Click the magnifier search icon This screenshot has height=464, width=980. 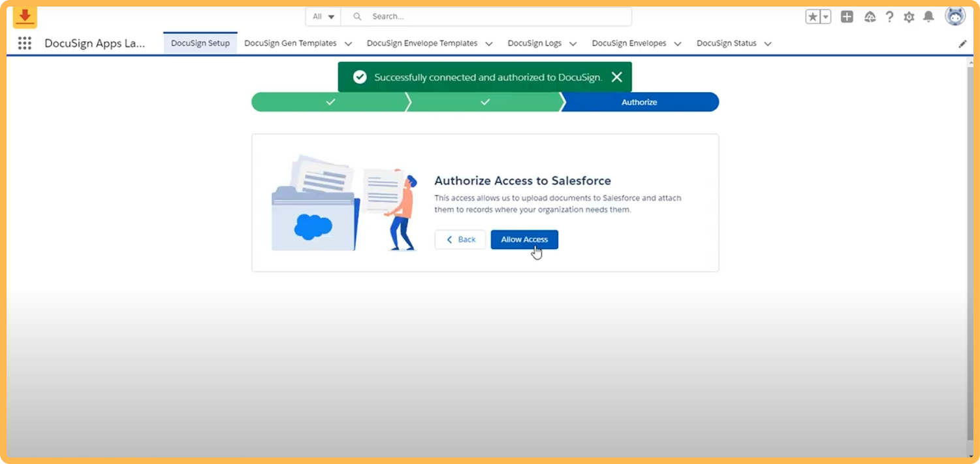357,16
